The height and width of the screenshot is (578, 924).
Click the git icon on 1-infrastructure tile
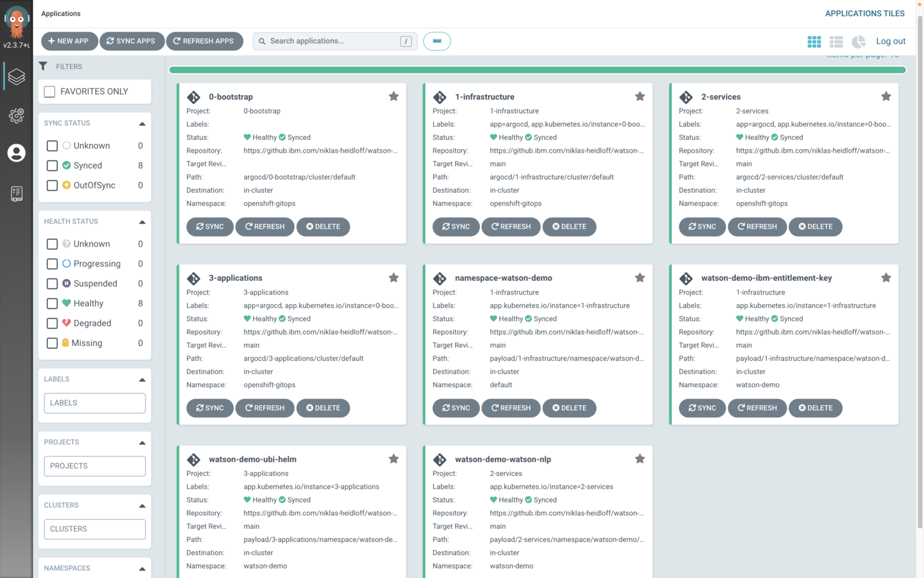coord(440,97)
